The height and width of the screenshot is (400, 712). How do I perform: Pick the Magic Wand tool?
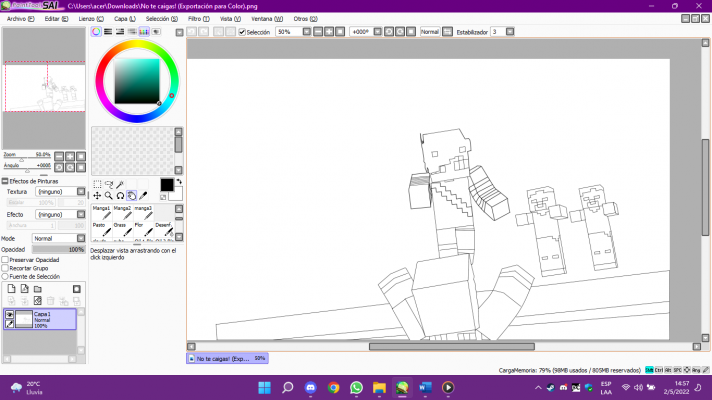point(120,185)
